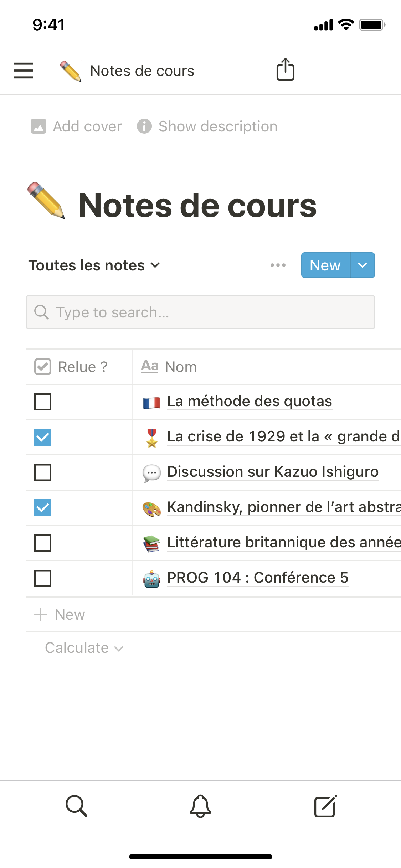Viewport: 401px width, 868px height.
Task: Tap the compose new page icon
Action: pyautogui.click(x=325, y=806)
